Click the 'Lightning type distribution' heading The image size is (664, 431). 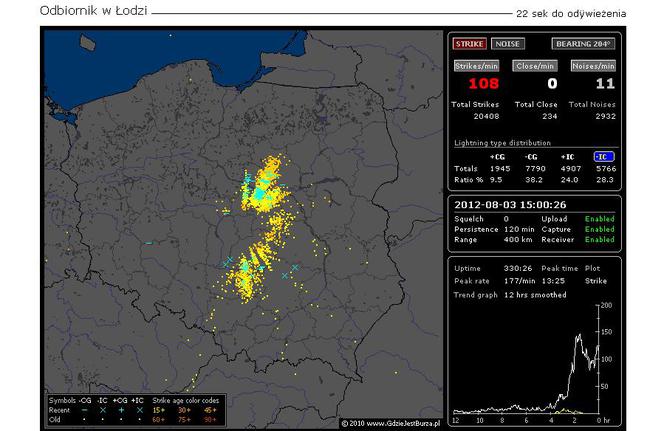pos(502,143)
